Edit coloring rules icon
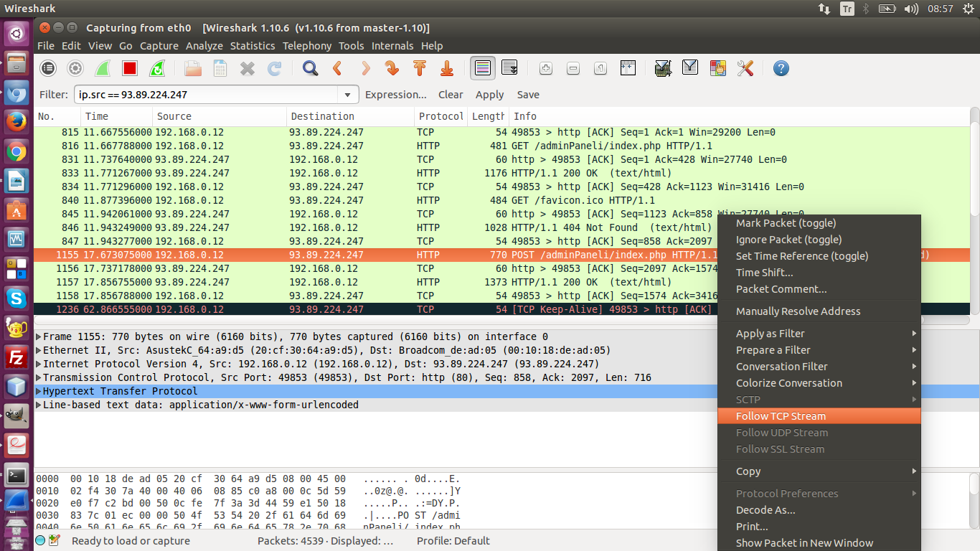980x551 pixels. coord(717,69)
